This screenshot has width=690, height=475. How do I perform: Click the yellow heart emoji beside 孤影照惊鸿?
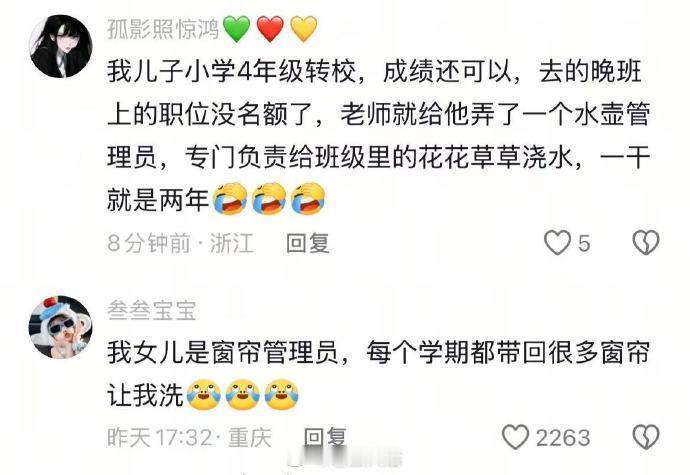point(304,29)
